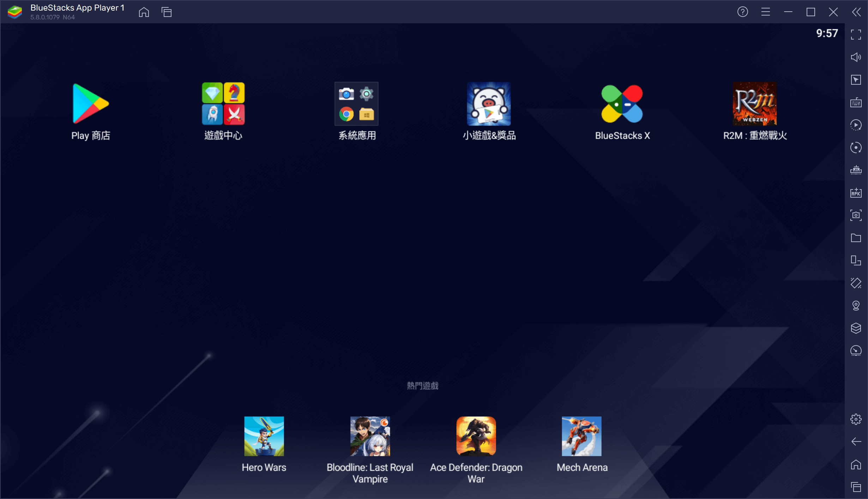Launch the BlueStacks X app
The image size is (868, 499).
[622, 104]
